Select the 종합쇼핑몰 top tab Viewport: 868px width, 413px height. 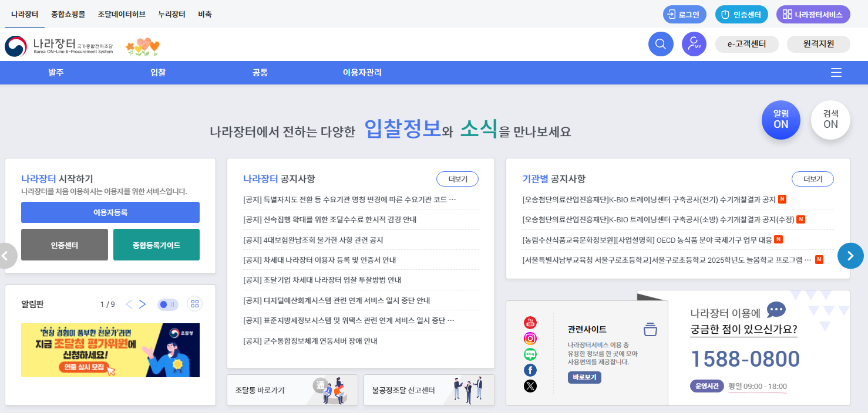68,14
